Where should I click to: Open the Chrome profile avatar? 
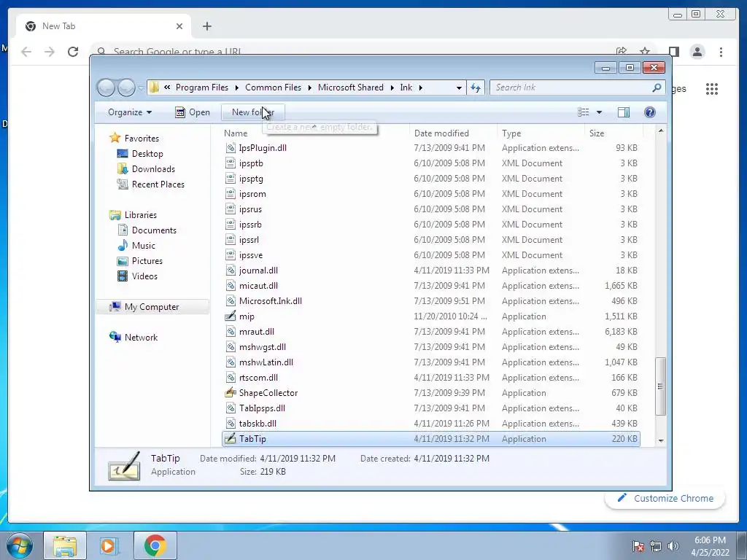[697, 52]
